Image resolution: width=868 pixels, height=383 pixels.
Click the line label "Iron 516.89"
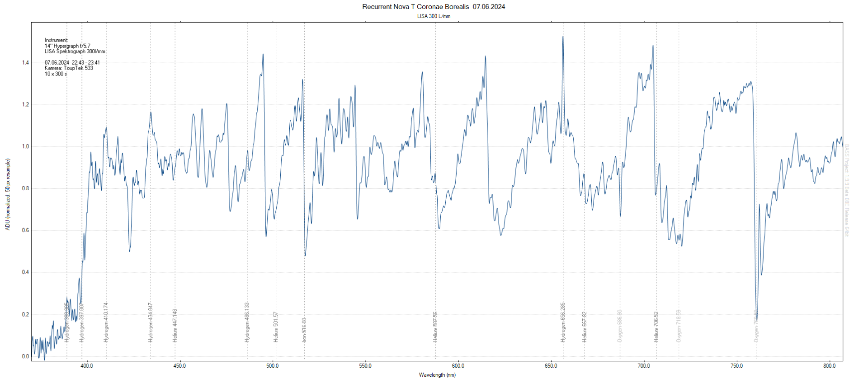point(304,330)
